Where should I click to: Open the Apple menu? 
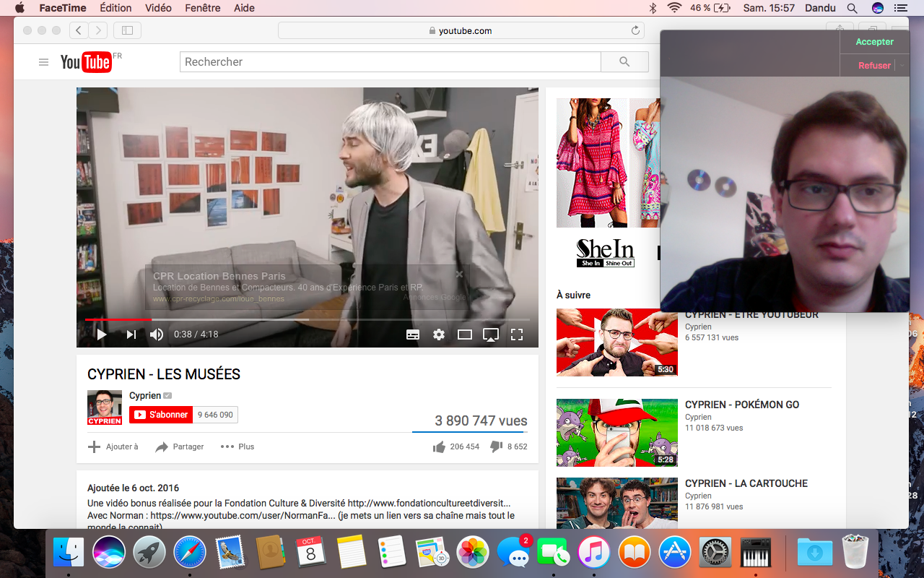pyautogui.click(x=19, y=8)
